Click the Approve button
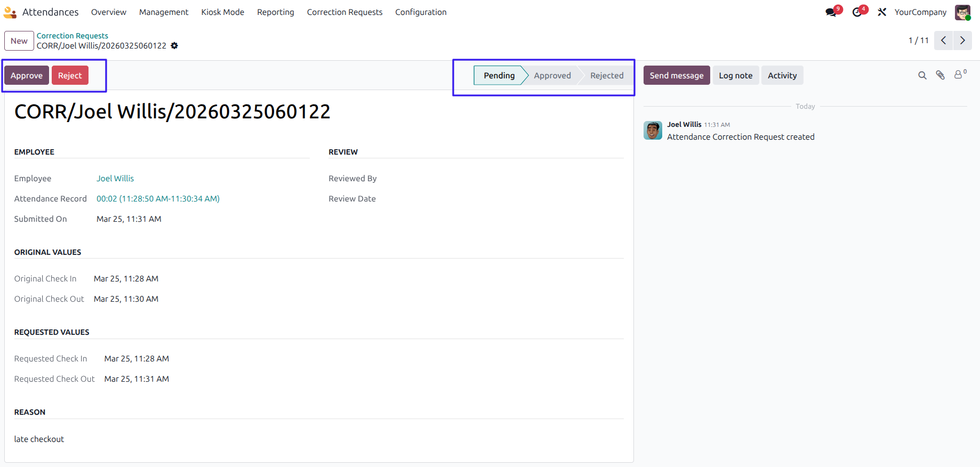This screenshot has width=980, height=467. [x=27, y=75]
